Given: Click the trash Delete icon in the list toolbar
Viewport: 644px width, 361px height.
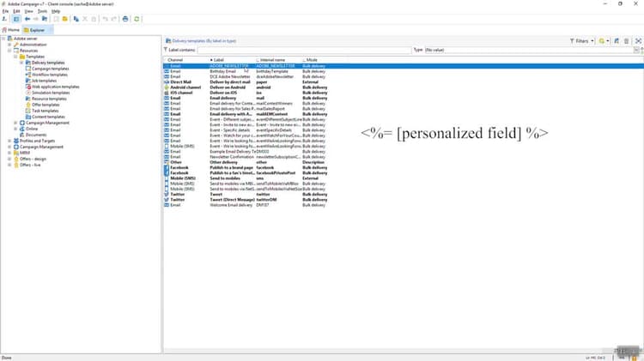Looking at the screenshot, I should [x=626, y=41].
